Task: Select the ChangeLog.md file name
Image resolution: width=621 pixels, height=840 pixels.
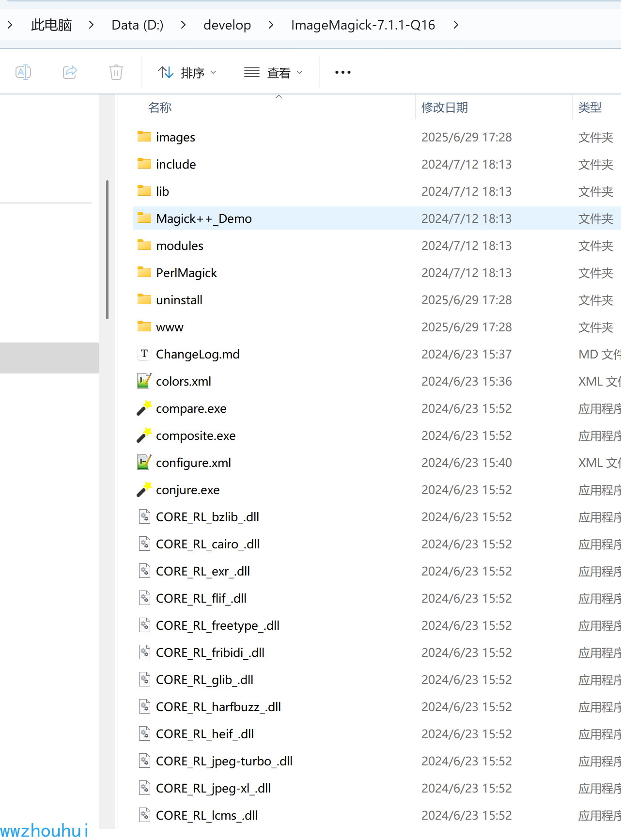Action: [198, 354]
